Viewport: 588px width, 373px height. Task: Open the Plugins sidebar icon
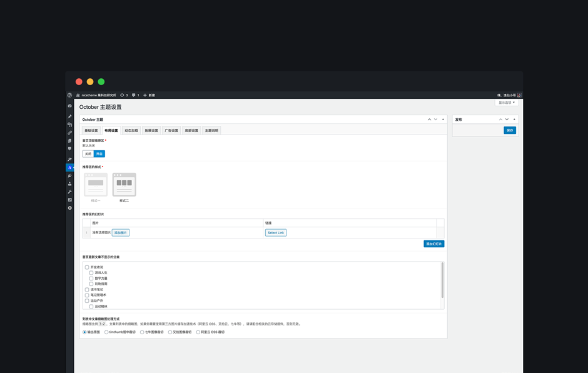[x=70, y=176]
